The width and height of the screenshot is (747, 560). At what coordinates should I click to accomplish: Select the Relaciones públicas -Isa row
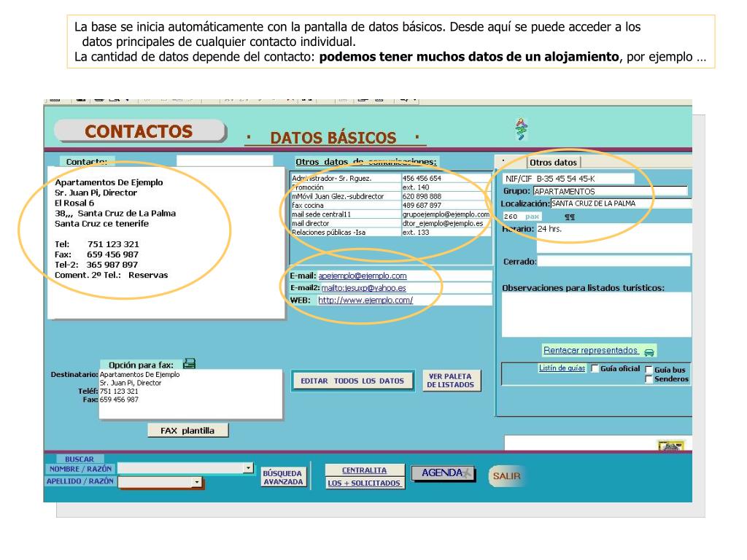click(347, 233)
